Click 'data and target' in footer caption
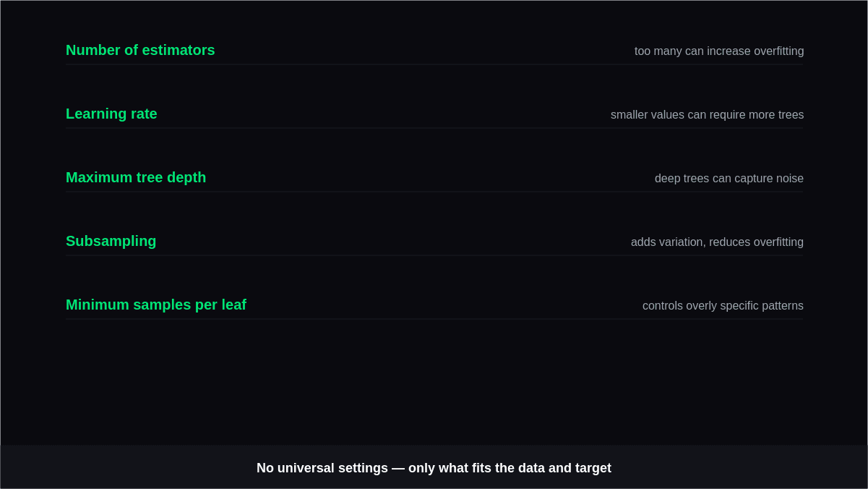 pyautogui.click(x=564, y=468)
